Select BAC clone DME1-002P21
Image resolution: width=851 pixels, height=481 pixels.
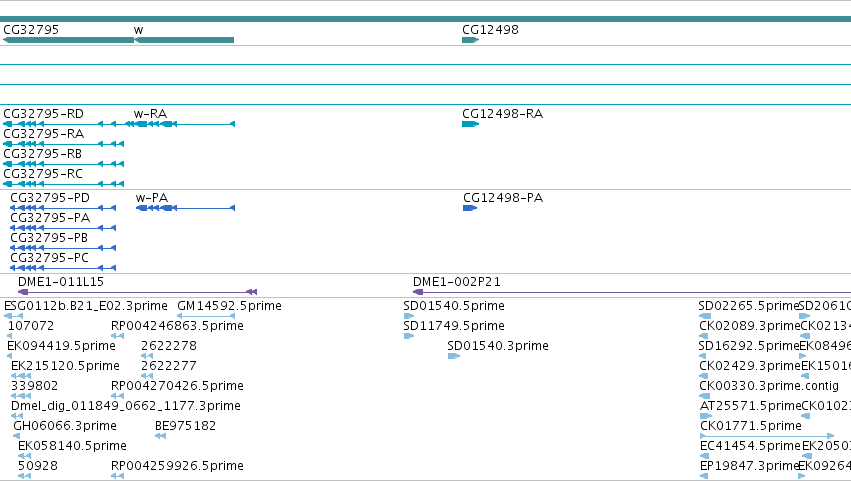(x=632, y=292)
